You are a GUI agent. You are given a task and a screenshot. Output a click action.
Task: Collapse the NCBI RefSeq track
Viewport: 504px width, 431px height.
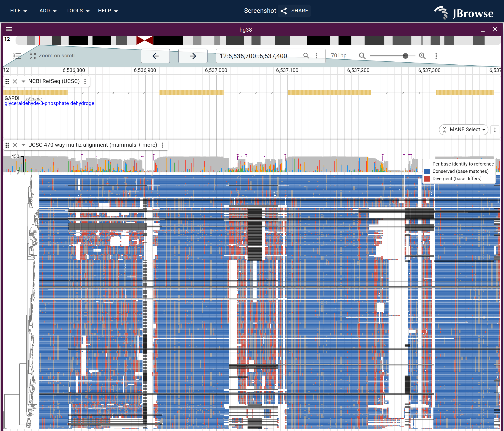point(23,81)
